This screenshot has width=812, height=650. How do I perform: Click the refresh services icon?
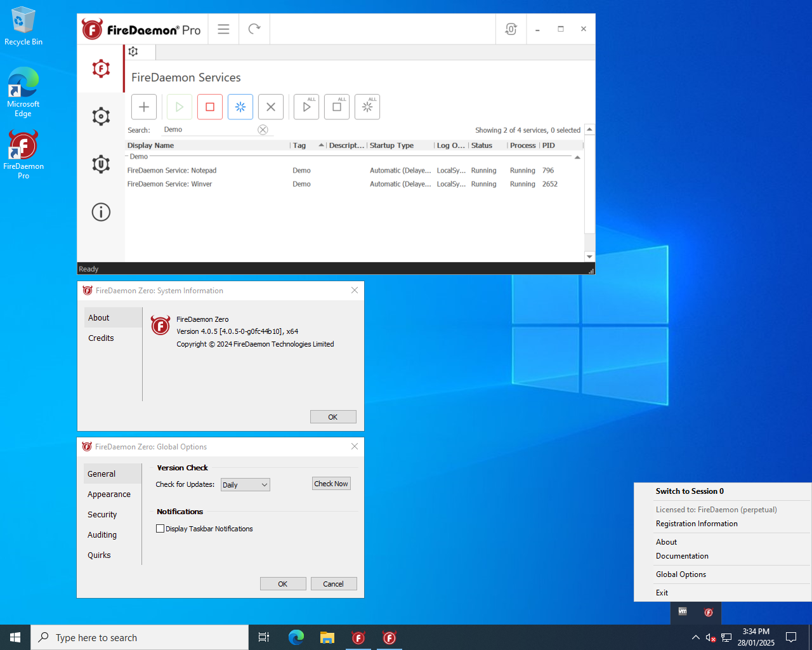pyautogui.click(x=254, y=29)
